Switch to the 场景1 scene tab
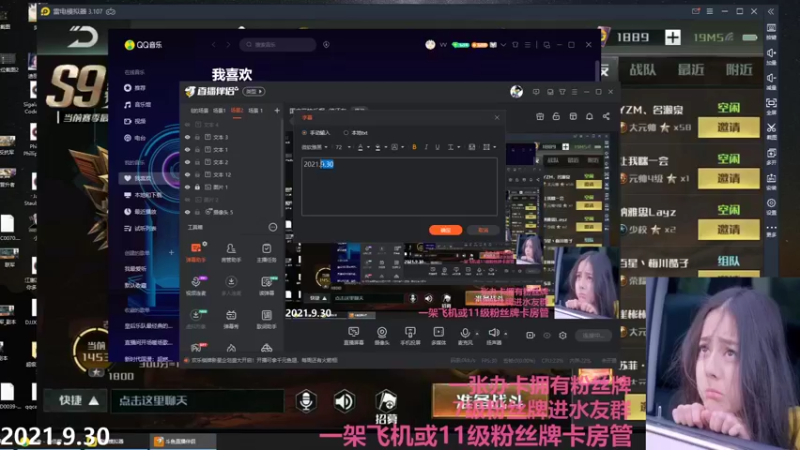 (x=219, y=110)
